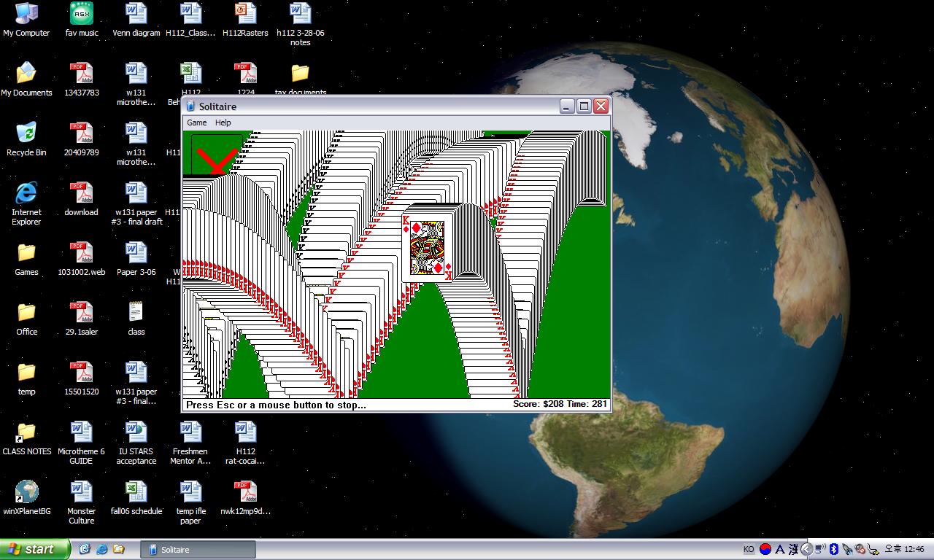Select the 29.1saler PDF file
This screenshot has width=934, height=560.
(82, 319)
